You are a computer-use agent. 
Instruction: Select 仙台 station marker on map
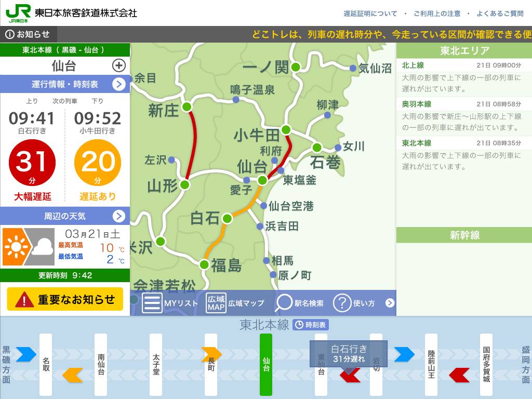262,180
